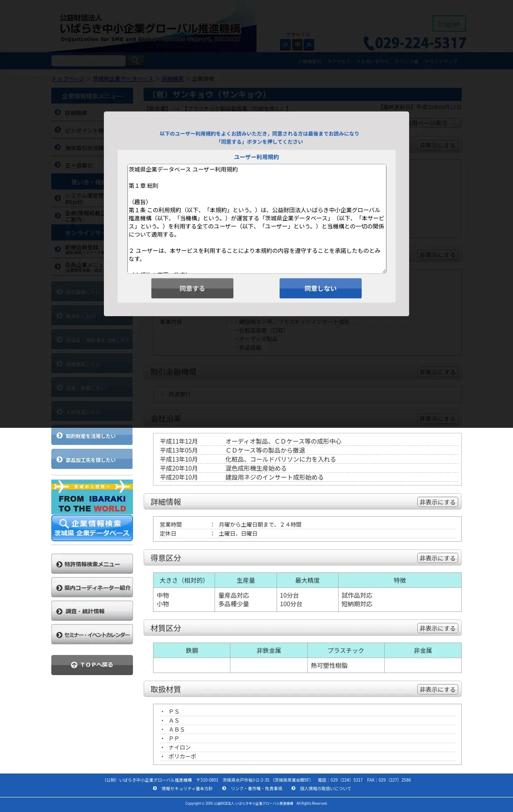
Task: Click the TOPへ戻る button
Action: 92,665
